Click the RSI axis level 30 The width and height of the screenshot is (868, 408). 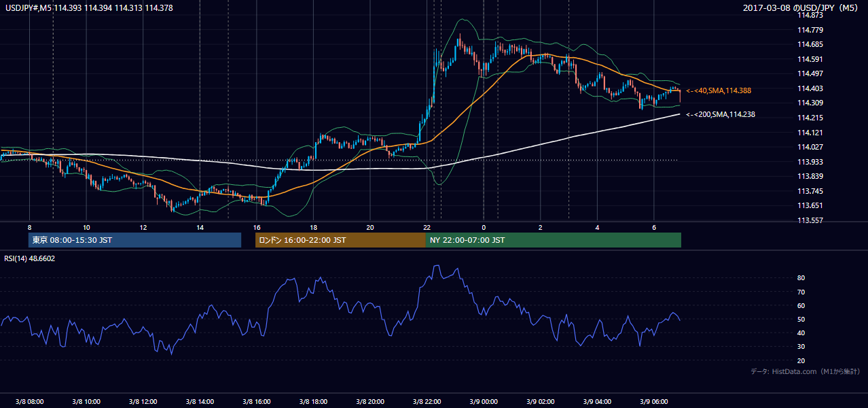[x=801, y=347]
